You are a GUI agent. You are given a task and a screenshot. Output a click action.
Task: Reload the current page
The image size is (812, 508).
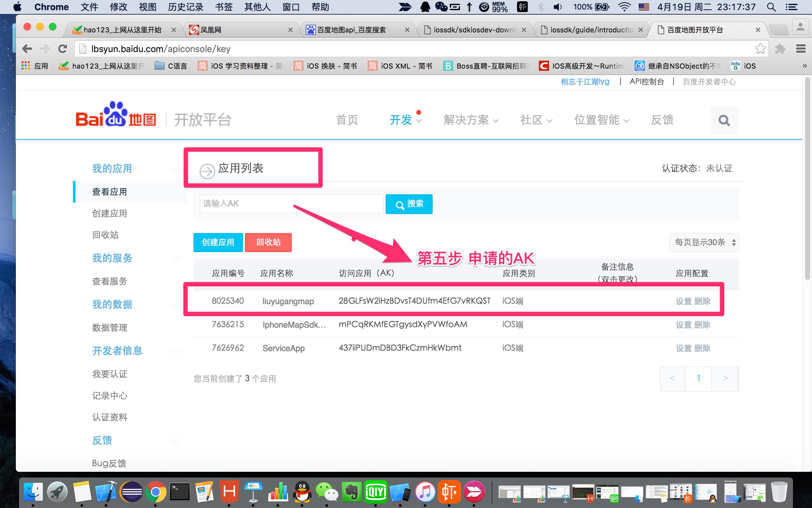62,49
